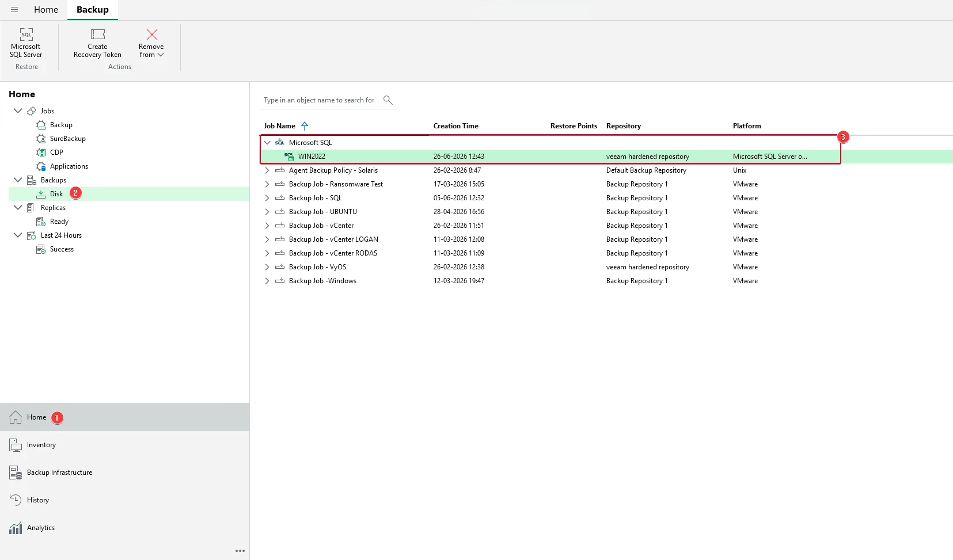This screenshot has width=953, height=560.
Task: Sort by the Restore Points column
Action: click(574, 126)
